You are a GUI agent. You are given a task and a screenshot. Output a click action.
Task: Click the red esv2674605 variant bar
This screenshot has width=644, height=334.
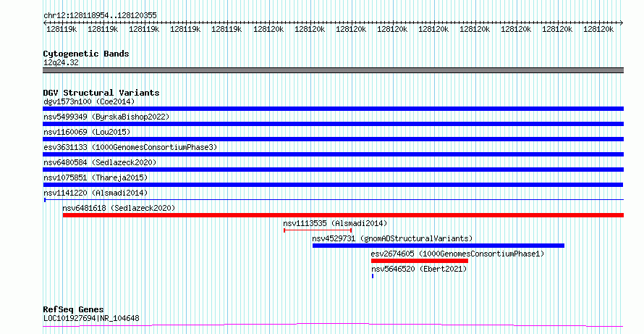(420, 261)
